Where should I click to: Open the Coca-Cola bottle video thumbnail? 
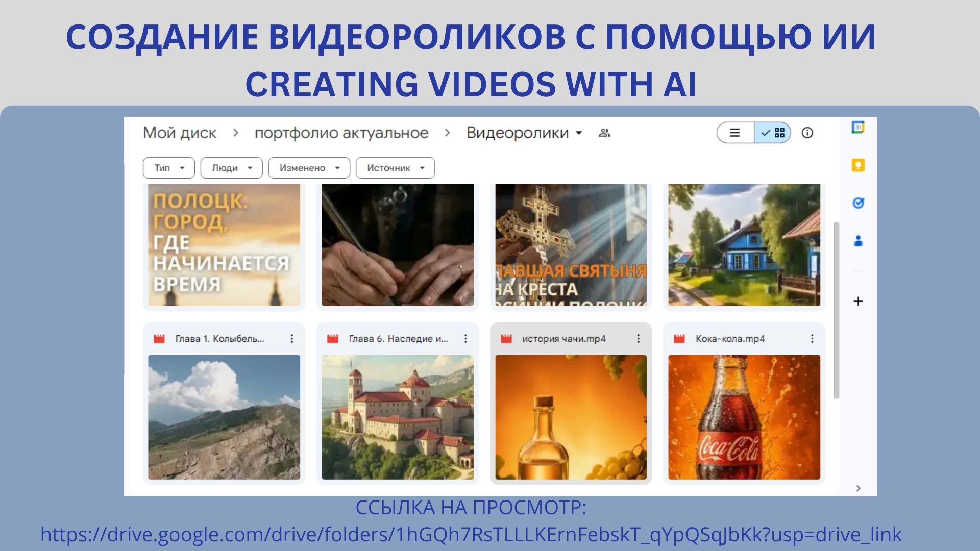(x=744, y=417)
